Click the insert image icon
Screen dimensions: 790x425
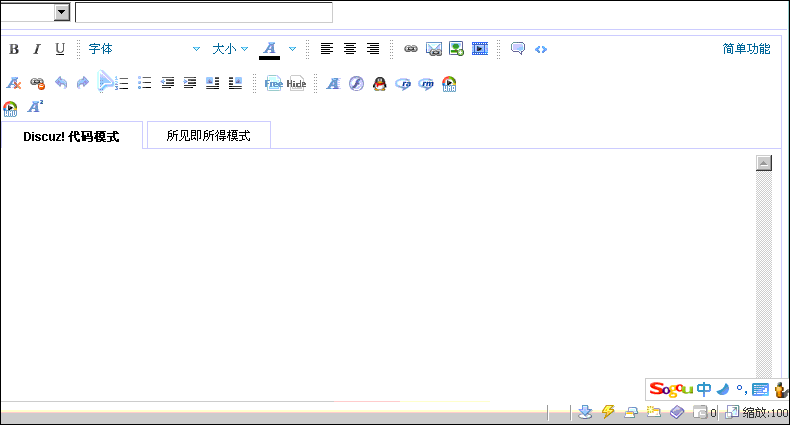(x=456, y=49)
